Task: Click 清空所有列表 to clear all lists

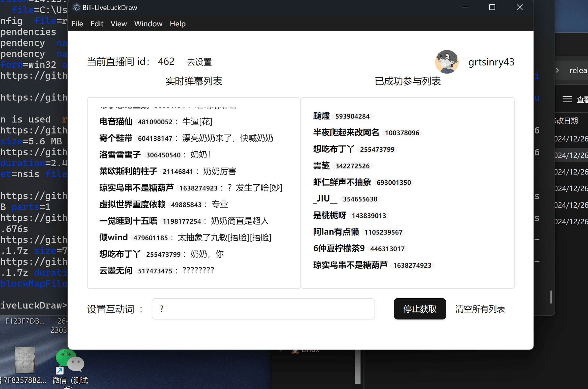Action: pos(480,309)
